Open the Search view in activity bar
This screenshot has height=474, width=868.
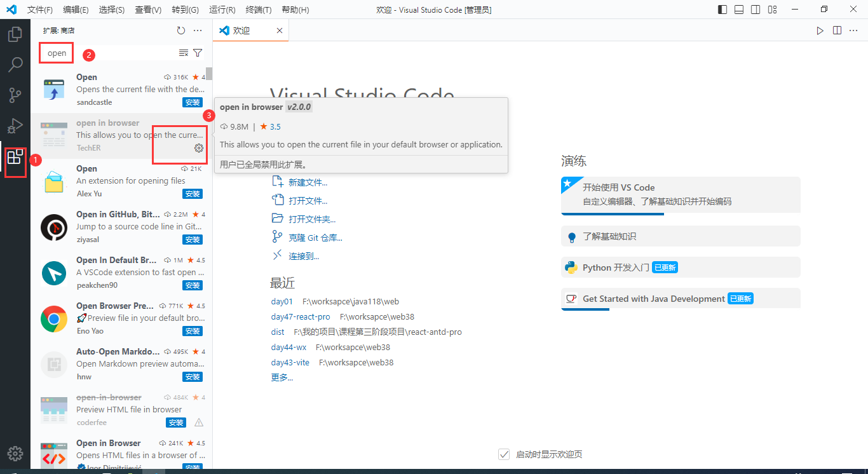click(15, 64)
